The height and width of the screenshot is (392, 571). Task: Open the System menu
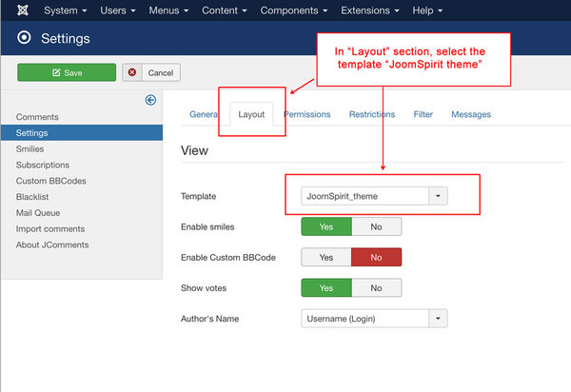65,10
